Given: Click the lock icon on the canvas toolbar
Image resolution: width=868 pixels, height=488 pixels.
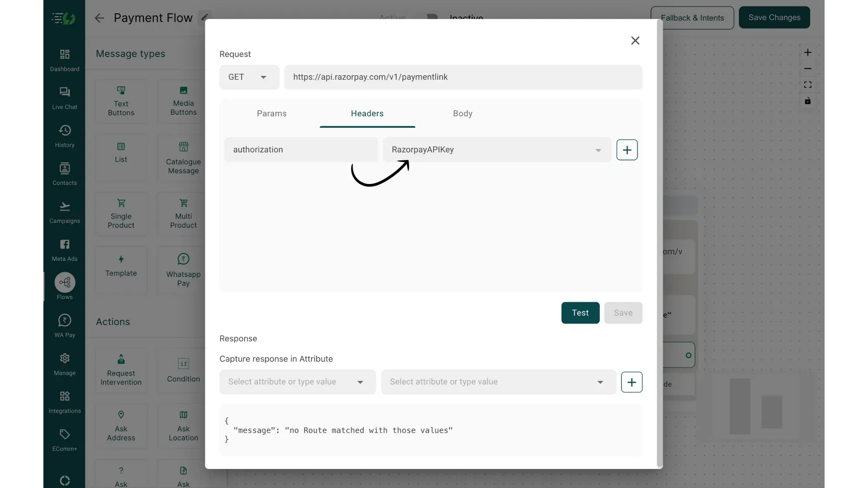Looking at the screenshot, I should [808, 101].
